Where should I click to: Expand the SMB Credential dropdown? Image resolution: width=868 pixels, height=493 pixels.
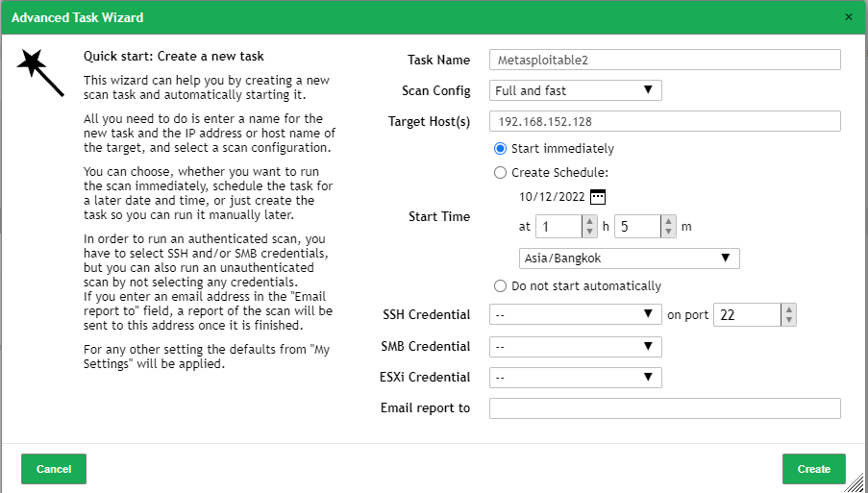pyautogui.click(x=575, y=346)
